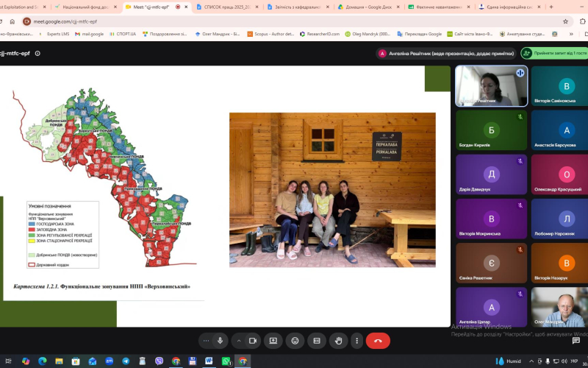This screenshot has width=588, height=368.
Task: Open more options three-dot menu in Meet
Action: pos(357,341)
